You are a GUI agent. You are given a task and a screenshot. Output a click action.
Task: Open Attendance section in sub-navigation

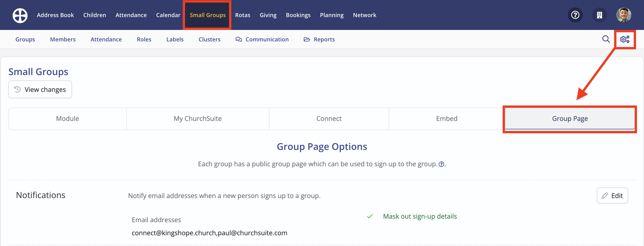(106, 39)
